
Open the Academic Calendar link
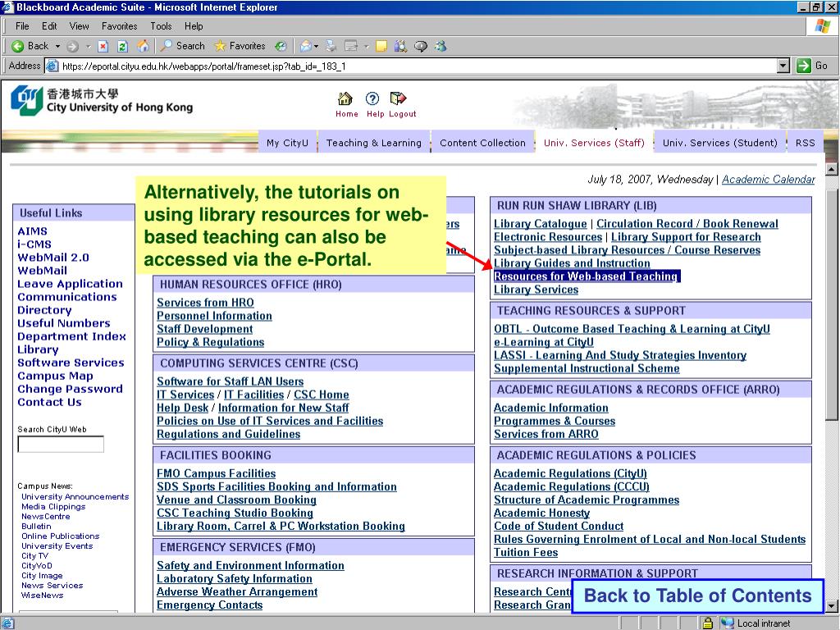[769, 180]
